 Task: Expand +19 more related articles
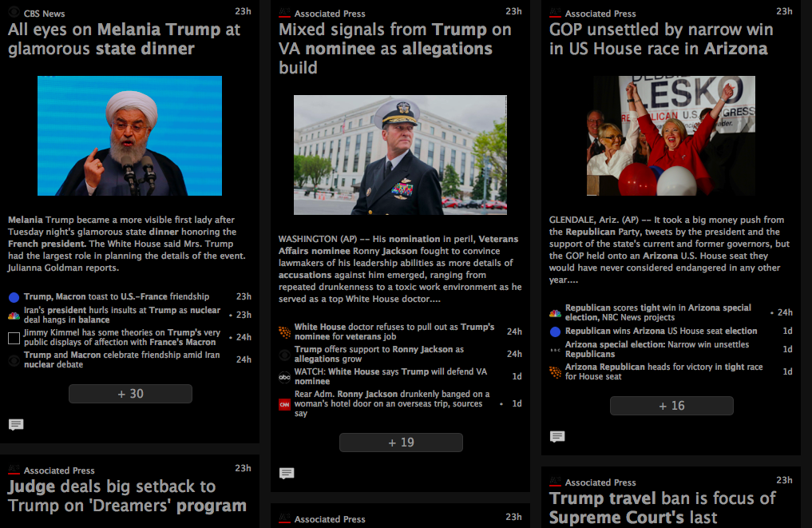click(401, 443)
